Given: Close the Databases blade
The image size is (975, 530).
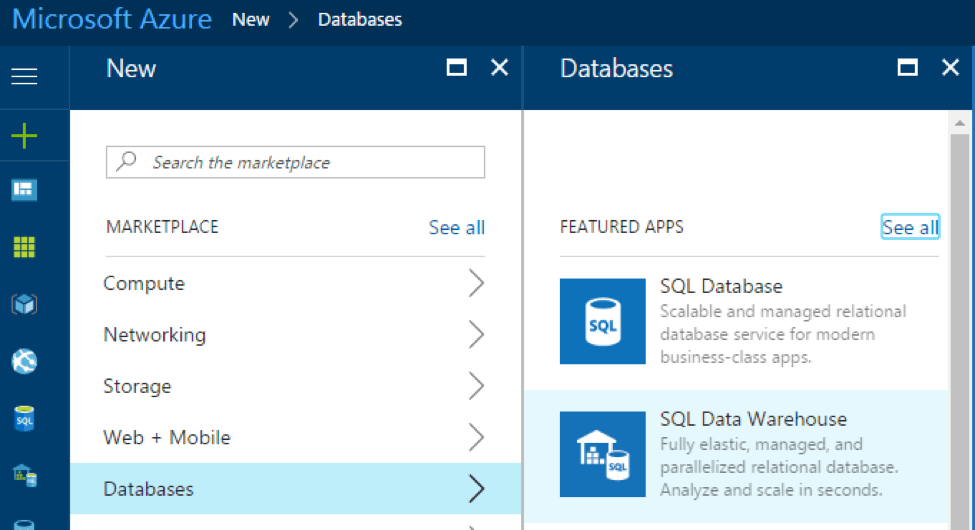Looking at the screenshot, I should (x=950, y=67).
